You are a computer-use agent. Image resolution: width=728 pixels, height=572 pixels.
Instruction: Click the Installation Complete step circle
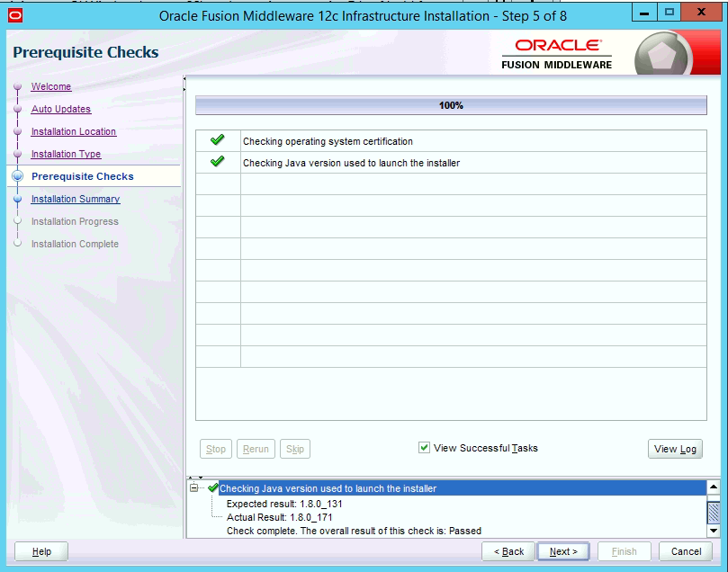[x=16, y=244]
